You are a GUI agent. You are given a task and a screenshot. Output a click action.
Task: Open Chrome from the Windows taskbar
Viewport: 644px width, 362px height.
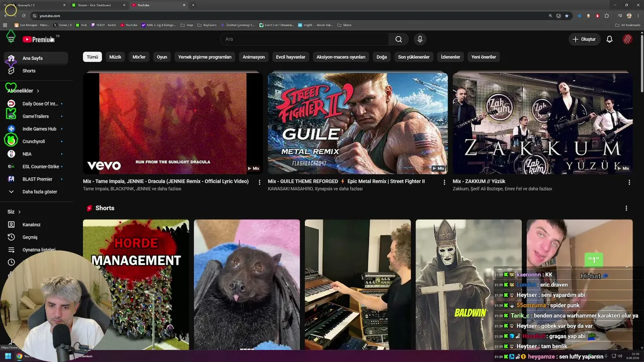[x=19, y=356]
